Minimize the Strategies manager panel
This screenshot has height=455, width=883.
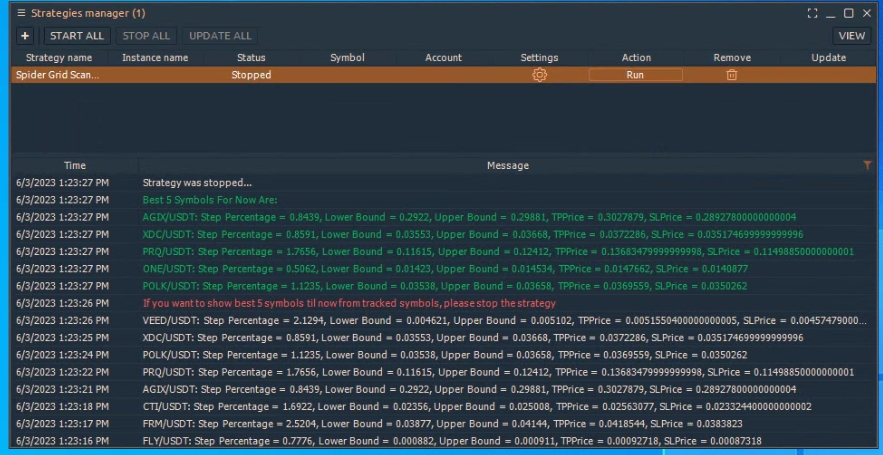click(831, 13)
